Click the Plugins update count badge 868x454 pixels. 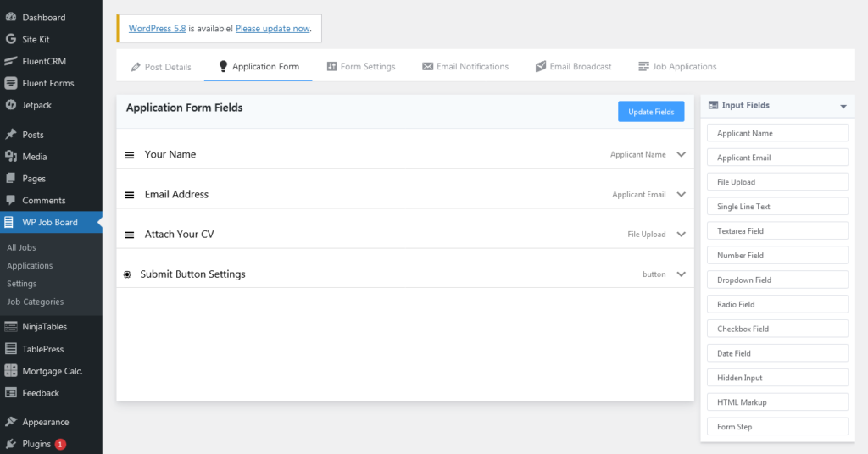(60, 444)
